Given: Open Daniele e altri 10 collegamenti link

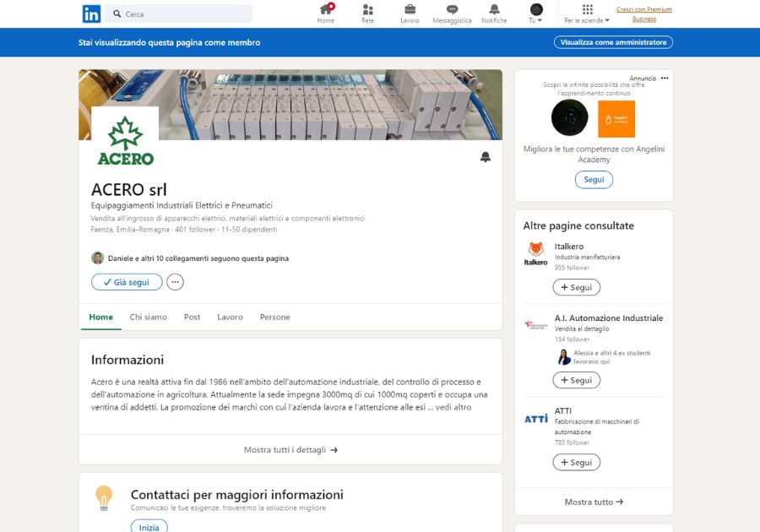Looking at the screenshot, I should [x=198, y=258].
